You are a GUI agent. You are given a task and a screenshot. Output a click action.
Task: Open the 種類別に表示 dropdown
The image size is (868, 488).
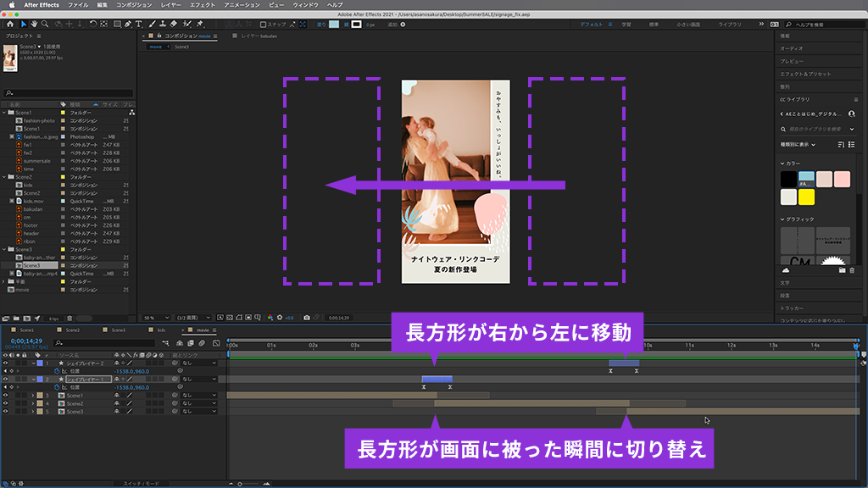point(798,144)
